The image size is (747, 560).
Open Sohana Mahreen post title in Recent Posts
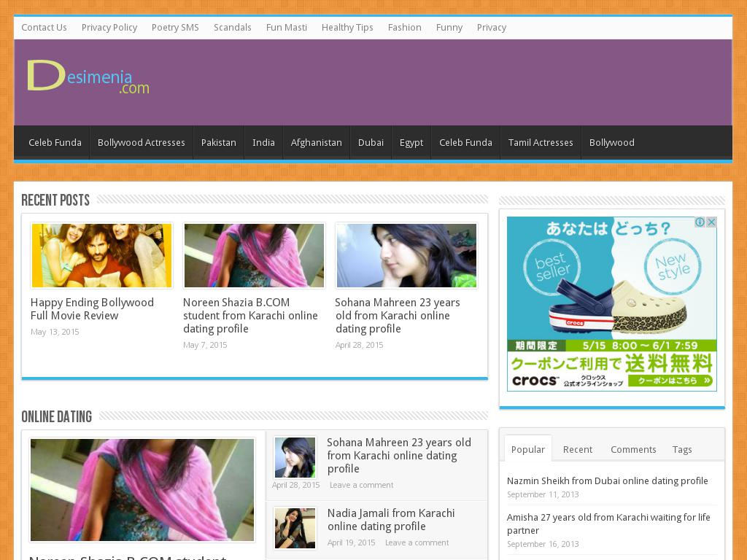click(x=398, y=315)
